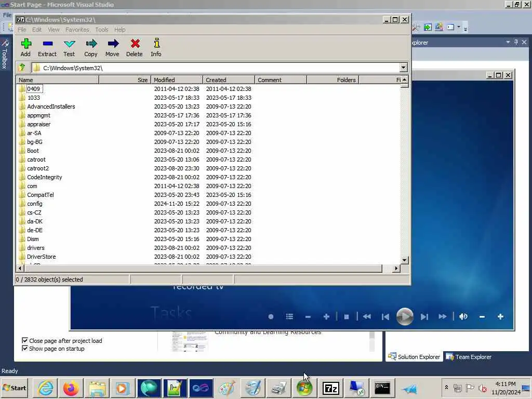Viewport: 532px width, 399px height.
Task: Skip to next track in Media Center
Action: coord(424,316)
